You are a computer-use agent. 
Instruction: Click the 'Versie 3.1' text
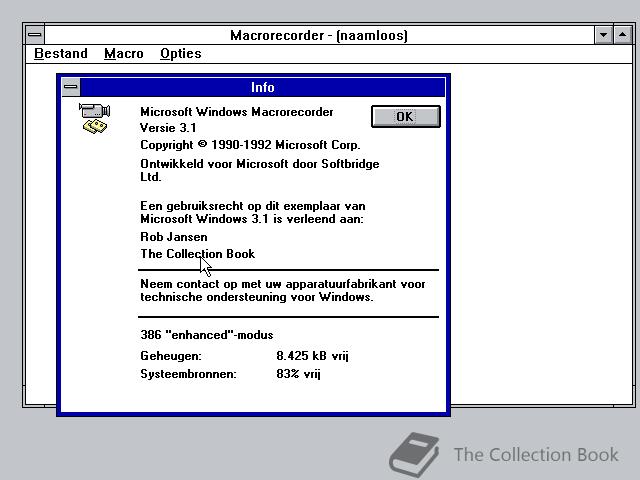(x=168, y=128)
